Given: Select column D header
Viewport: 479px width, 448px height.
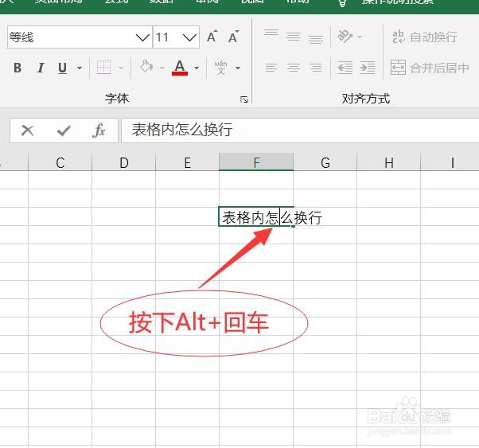Looking at the screenshot, I should pyautogui.click(x=123, y=162).
